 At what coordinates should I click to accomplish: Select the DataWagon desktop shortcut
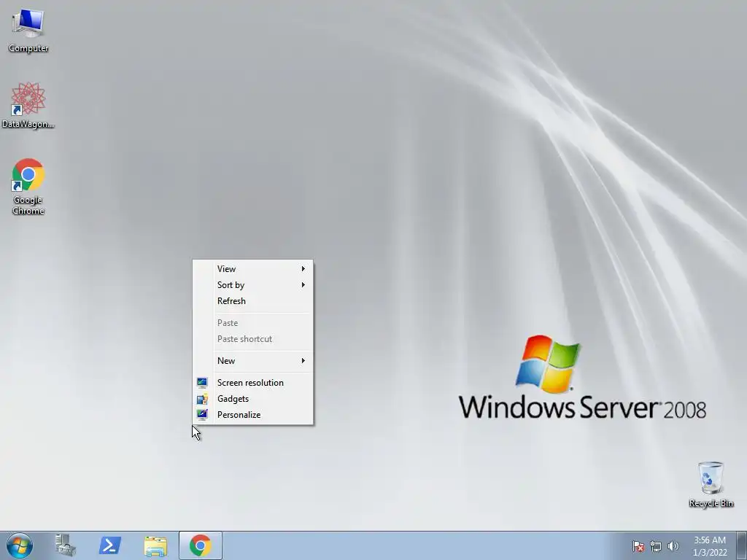tap(28, 105)
